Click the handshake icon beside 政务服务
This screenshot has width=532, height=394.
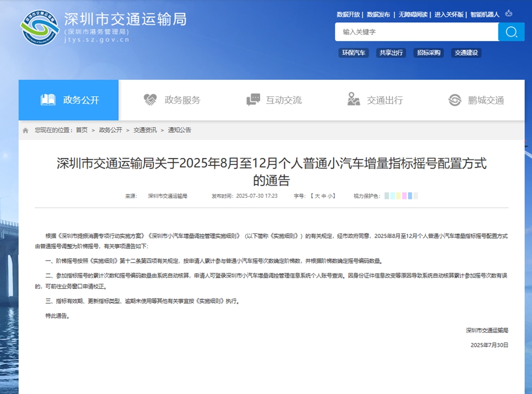pyautogui.click(x=151, y=100)
